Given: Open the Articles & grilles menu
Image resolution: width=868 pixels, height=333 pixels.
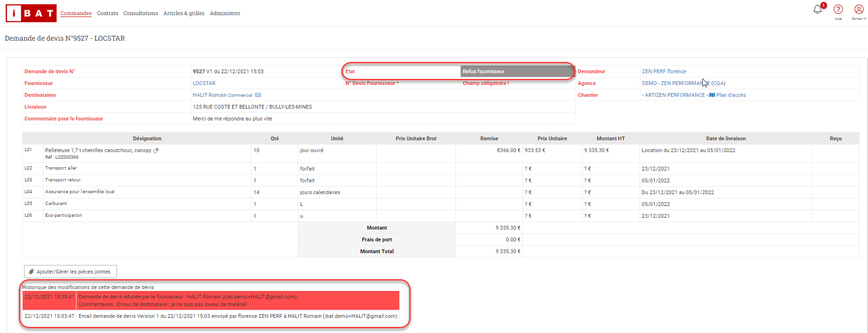Looking at the screenshot, I should pos(184,13).
